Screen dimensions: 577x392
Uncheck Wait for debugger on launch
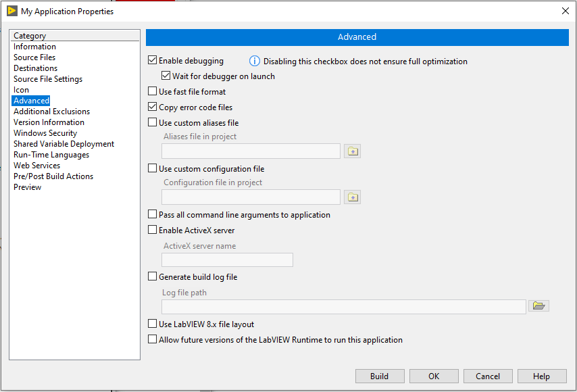tap(166, 76)
